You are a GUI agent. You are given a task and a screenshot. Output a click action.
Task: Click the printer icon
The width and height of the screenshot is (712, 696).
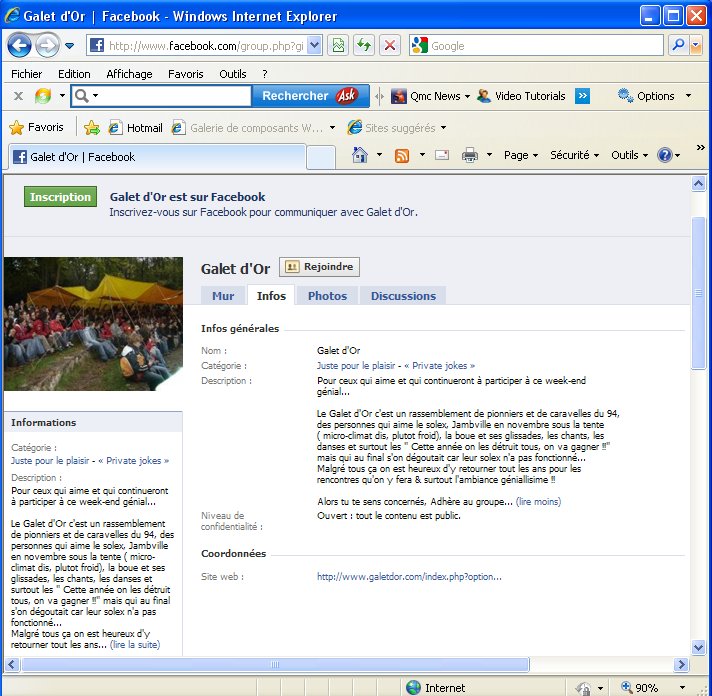[470, 155]
